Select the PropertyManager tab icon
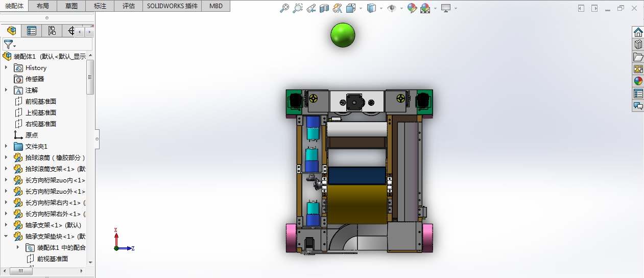This screenshot has height=278, width=644. (32, 31)
